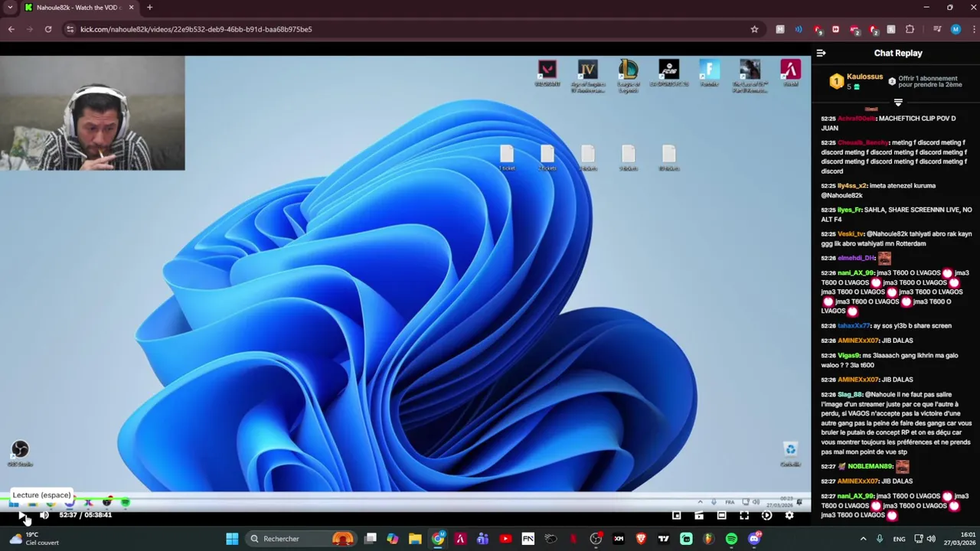980x551 pixels.
Task: Open the ilyes_Fr chat username
Action: coord(850,210)
